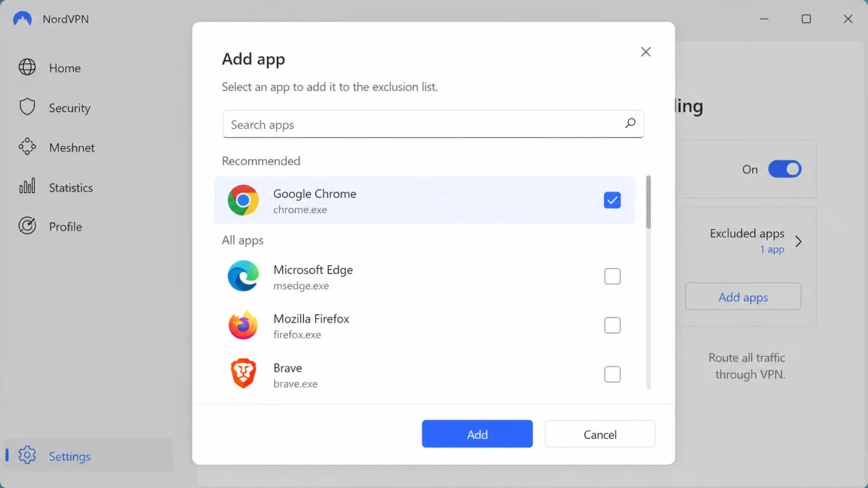Click the NordVPN logo icon

22,19
